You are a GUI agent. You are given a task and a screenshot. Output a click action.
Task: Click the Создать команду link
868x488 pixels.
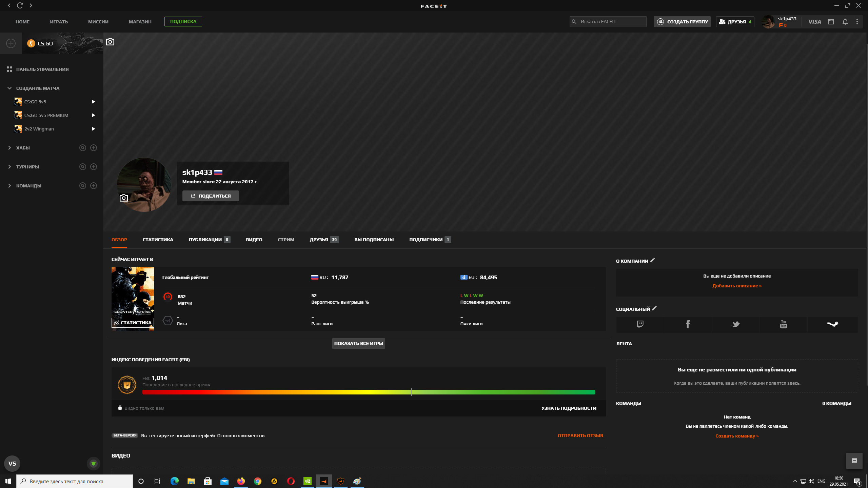tap(737, 436)
